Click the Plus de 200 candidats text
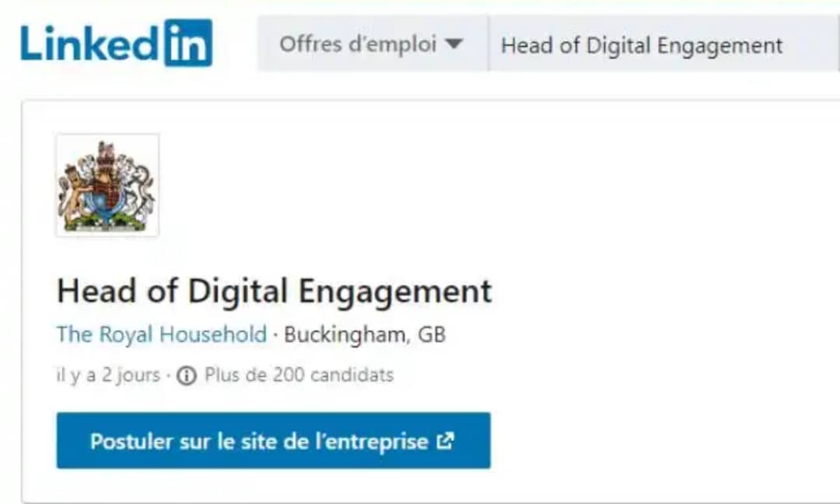 coord(299,374)
